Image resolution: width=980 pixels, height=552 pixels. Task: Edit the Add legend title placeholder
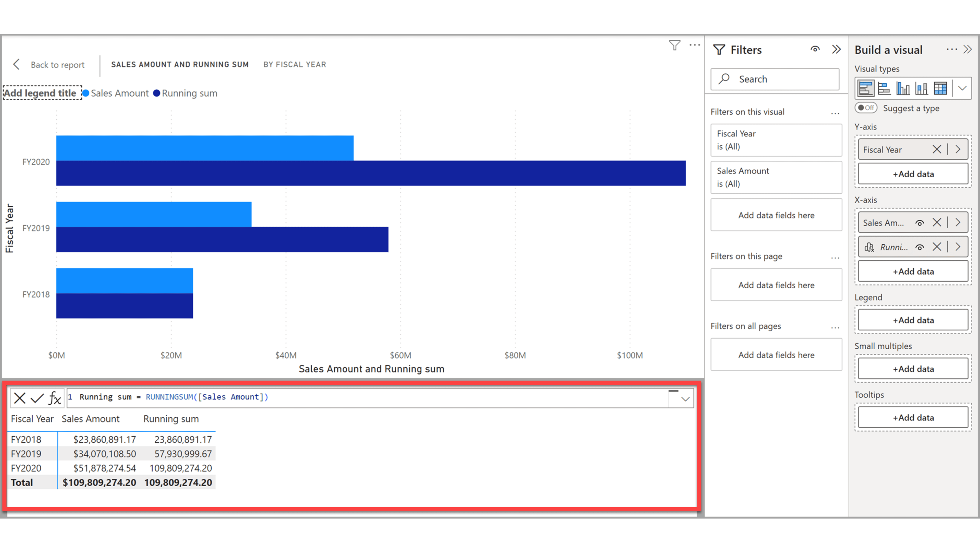pos(42,93)
